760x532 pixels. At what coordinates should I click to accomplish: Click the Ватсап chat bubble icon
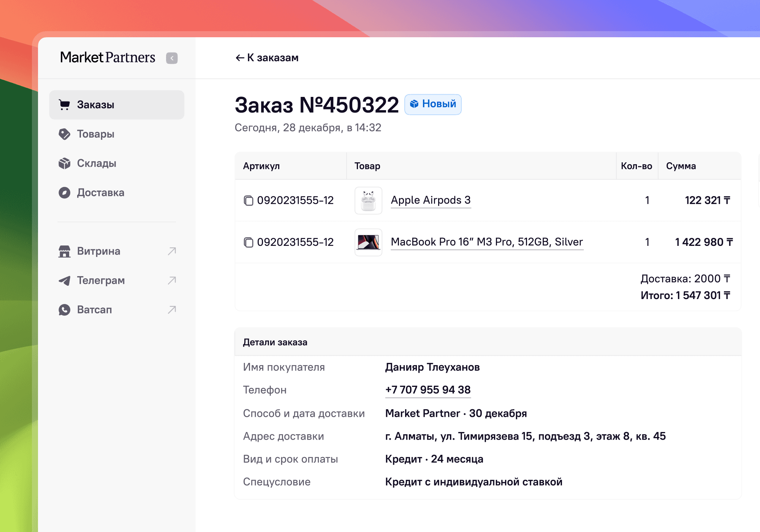point(64,310)
